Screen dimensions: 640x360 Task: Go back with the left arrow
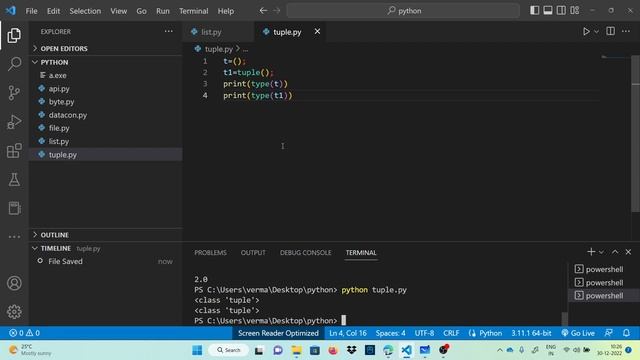tap(263, 11)
